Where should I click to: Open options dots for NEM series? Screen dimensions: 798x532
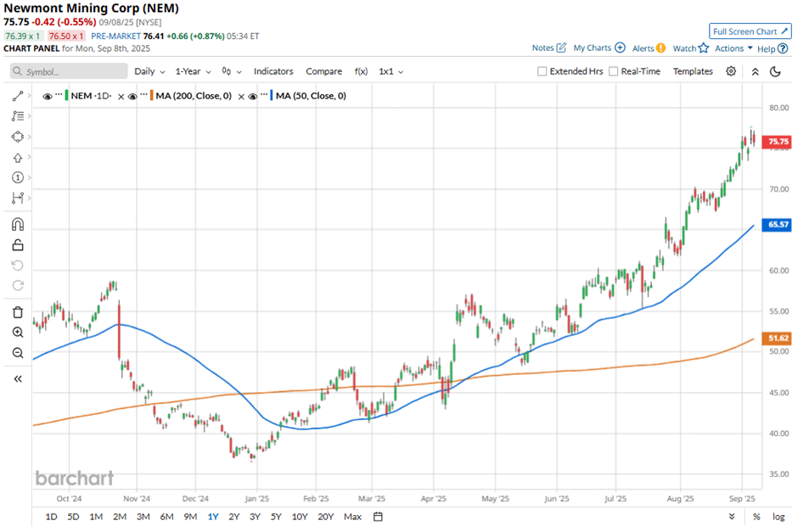click(x=59, y=94)
